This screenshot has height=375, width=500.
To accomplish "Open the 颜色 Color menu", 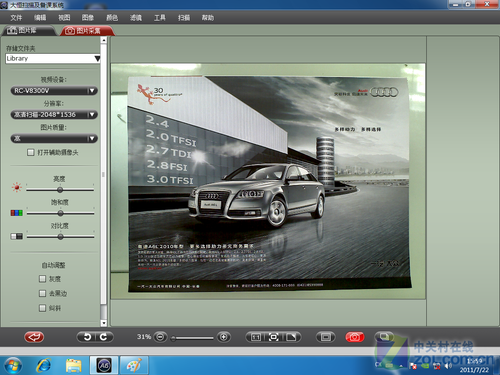I will click(112, 18).
